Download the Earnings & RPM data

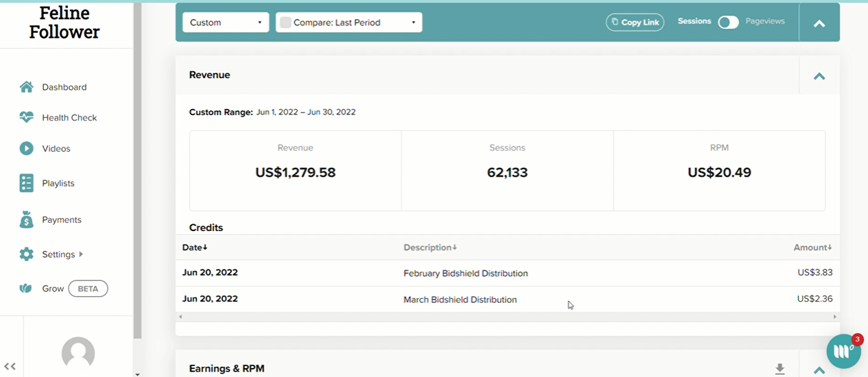pos(779,369)
